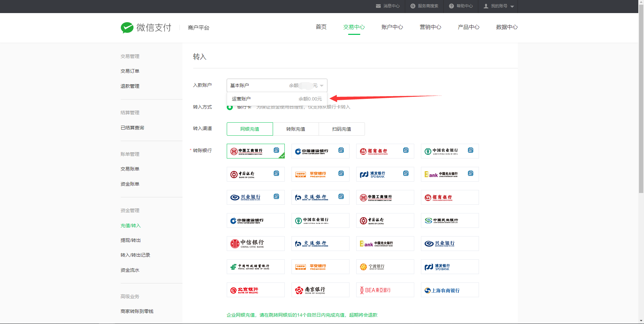The width and height of the screenshot is (644, 324).
Task: Select 交通银行 tile without enterprise badge
Action: click(x=320, y=244)
